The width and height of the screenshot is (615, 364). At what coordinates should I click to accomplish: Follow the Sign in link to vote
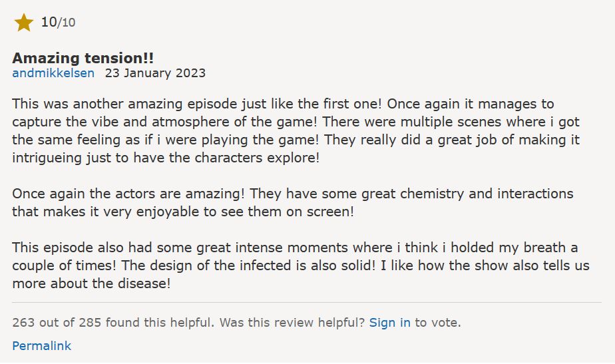point(390,323)
